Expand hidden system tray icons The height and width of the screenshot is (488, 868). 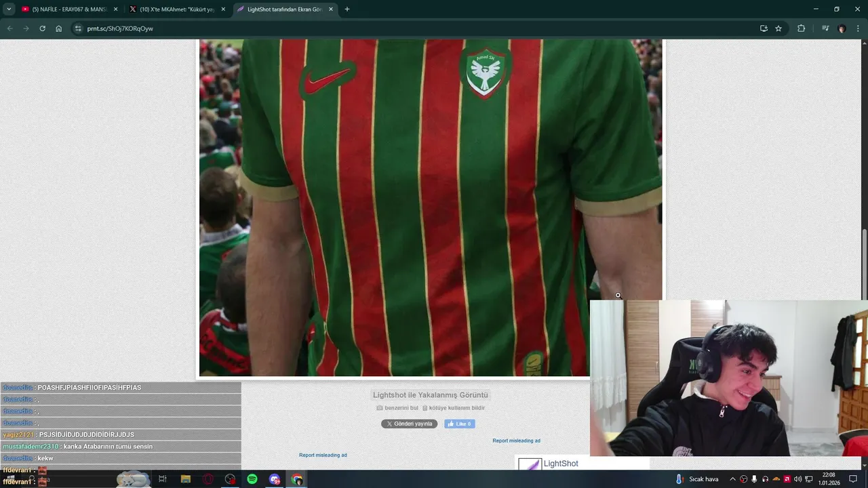pos(732,479)
